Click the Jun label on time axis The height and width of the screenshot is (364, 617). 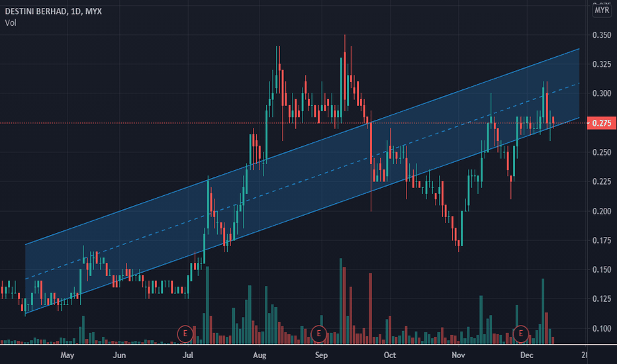click(119, 355)
